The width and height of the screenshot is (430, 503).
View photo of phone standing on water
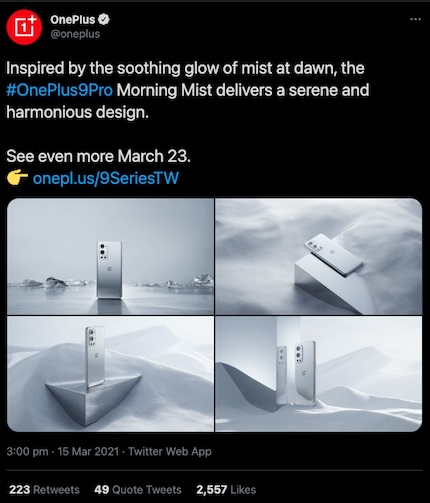(x=110, y=256)
